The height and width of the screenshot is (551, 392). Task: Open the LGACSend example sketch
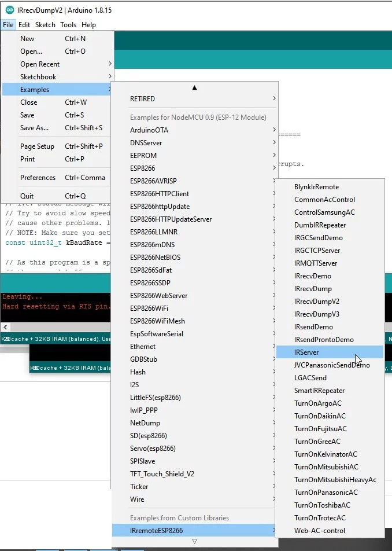click(x=330, y=378)
